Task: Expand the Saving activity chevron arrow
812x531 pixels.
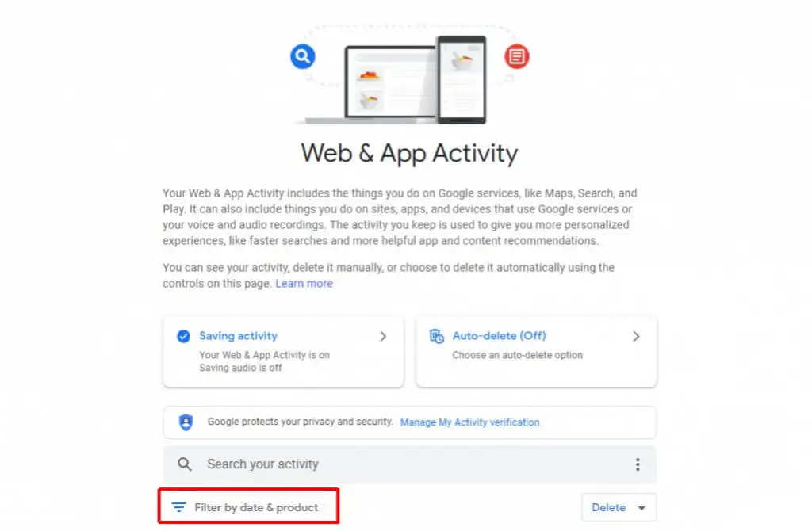Action: (383, 336)
